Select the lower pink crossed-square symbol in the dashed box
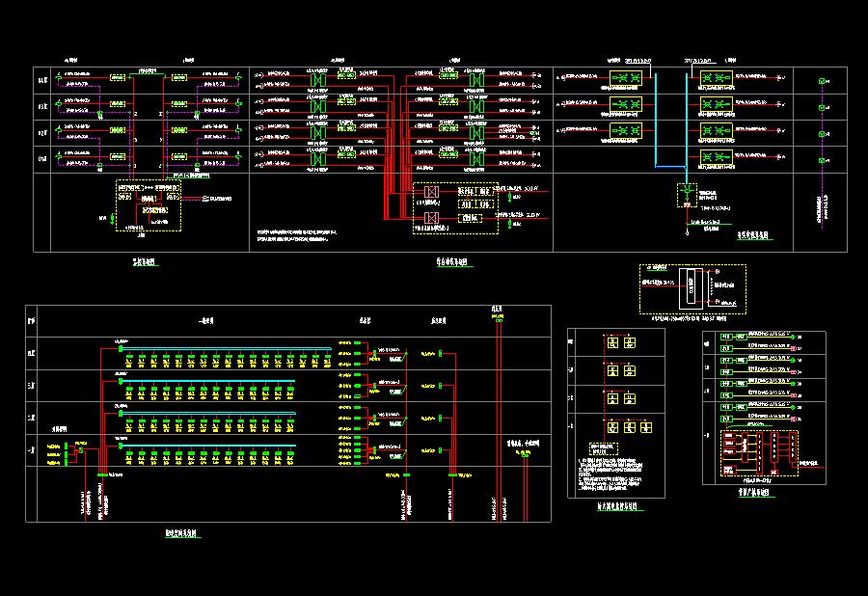The image size is (868, 596). [432, 218]
